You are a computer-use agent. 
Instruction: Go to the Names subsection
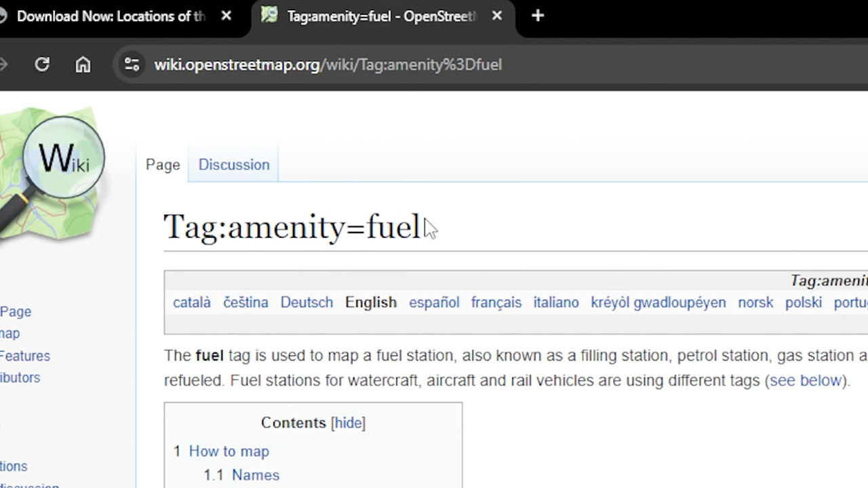pyautogui.click(x=255, y=475)
